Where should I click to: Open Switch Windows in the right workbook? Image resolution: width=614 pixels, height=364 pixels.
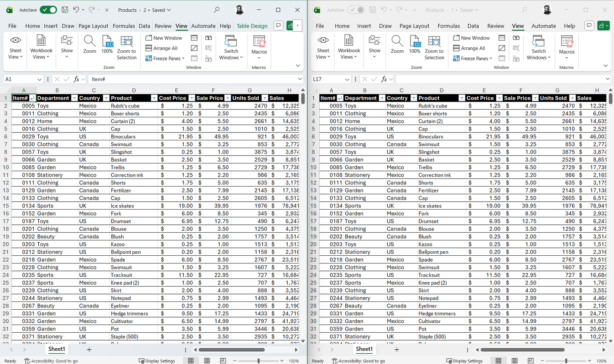coord(538,47)
